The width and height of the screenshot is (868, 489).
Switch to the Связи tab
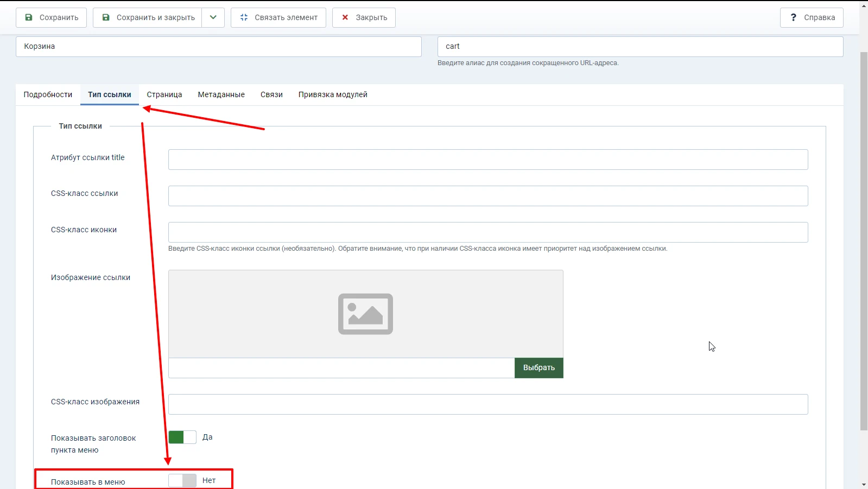271,94
